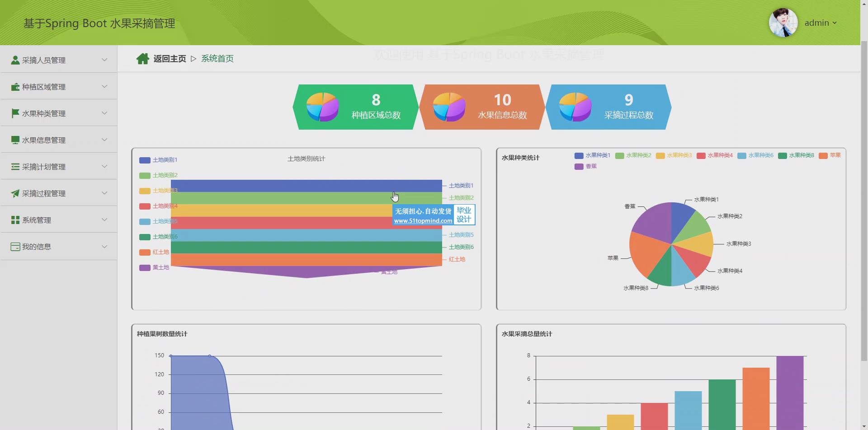The height and width of the screenshot is (430, 868).
Task: Click the 系统首页 breadcrumb link
Action: [217, 59]
